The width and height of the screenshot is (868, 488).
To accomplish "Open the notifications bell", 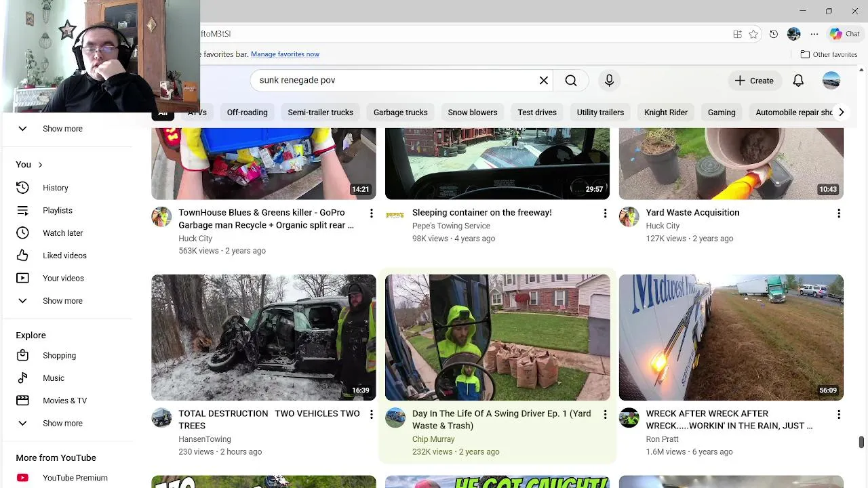I will (798, 80).
